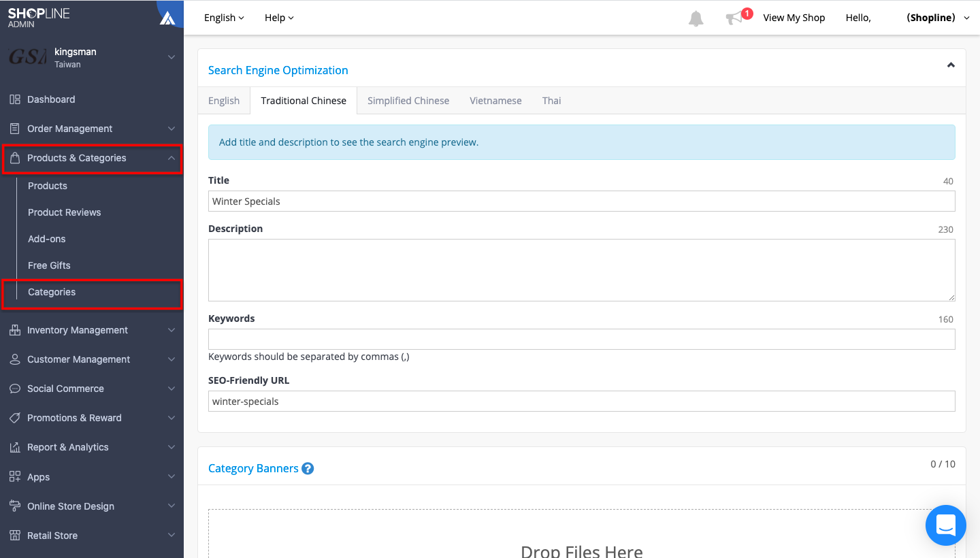
Task: Click the Drop Files Here upload area
Action: coord(582,534)
